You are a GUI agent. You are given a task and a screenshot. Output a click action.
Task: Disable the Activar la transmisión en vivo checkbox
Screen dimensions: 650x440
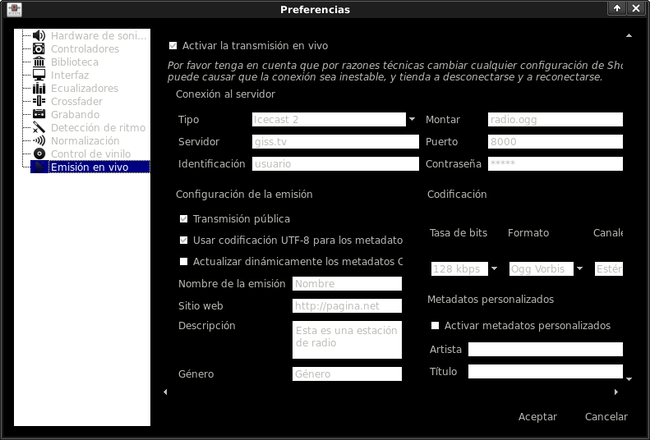174,46
